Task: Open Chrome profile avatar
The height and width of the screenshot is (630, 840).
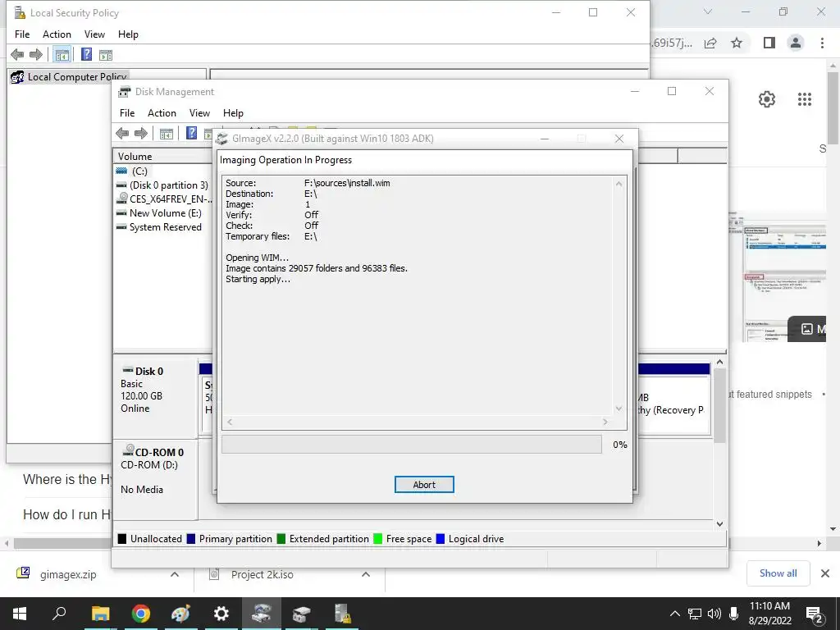Action: 796,43
